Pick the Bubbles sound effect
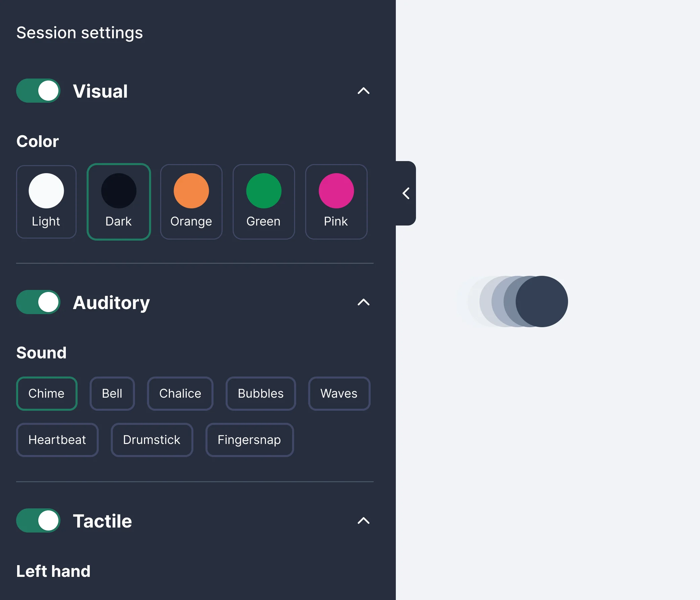The height and width of the screenshot is (600, 700). (261, 393)
